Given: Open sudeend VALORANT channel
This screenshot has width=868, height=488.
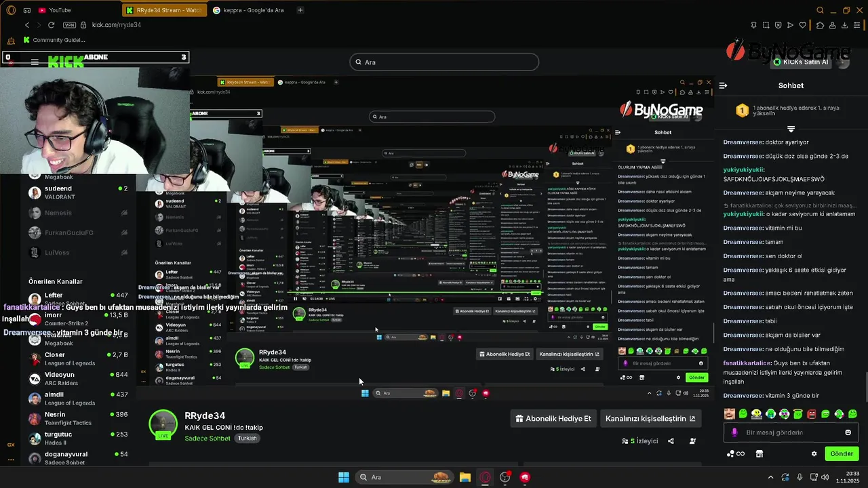Looking at the screenshot, I should point(78,192).
